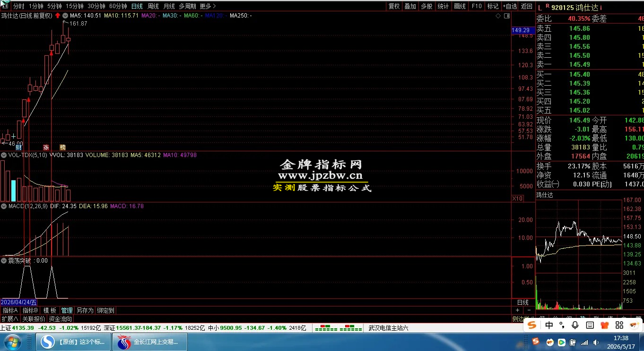Viewport: 644px width, 351px height.
Task: Open the gray round dropdown beside MA5
Action: click(65, 16)
